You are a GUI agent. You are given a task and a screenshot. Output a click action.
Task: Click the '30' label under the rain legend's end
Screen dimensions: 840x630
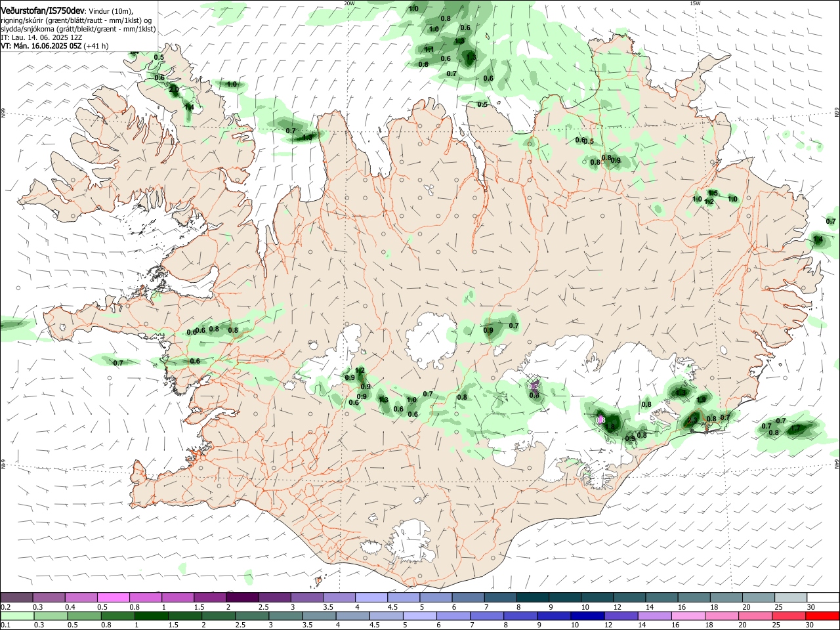click(x=811, y=625)
